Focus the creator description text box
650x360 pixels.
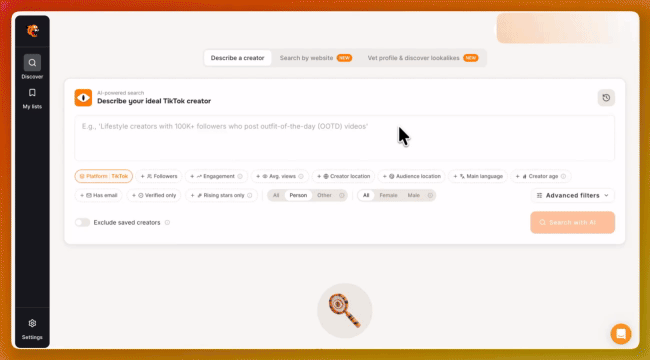point(344,138)
